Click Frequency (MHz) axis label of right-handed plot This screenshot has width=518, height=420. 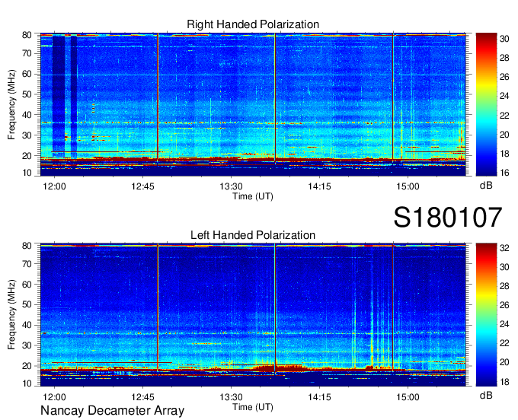pyautogui.click(x=11, y=104)
